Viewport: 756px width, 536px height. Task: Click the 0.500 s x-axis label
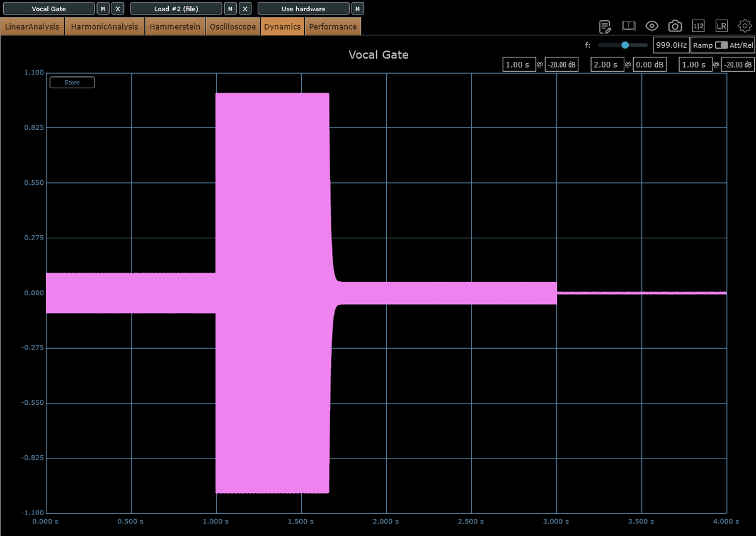[131, 521]
